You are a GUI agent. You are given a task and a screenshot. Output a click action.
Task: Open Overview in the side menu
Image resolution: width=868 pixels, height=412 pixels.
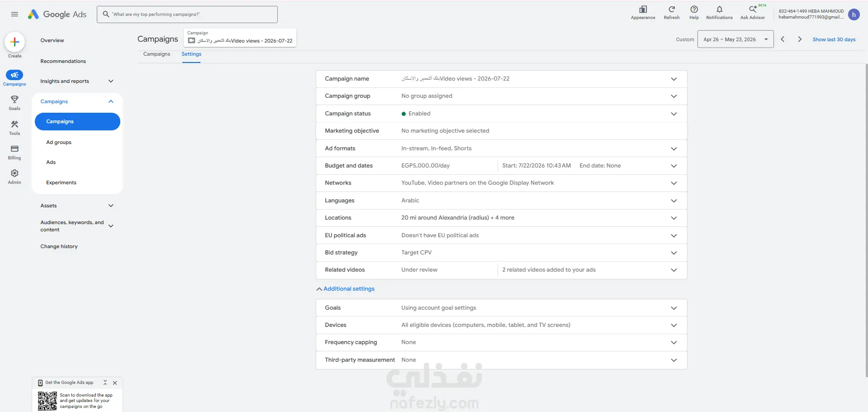point(52,40)
